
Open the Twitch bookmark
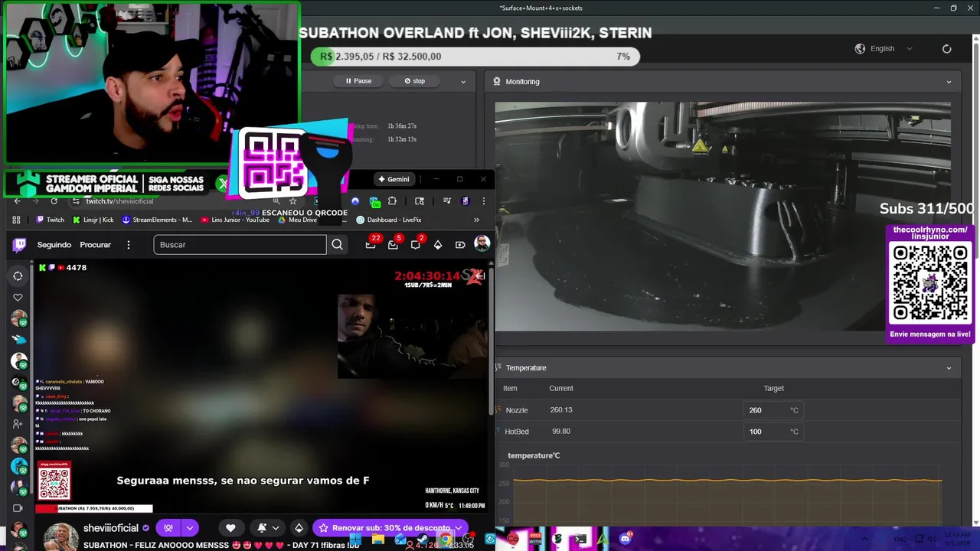point(51,220)
